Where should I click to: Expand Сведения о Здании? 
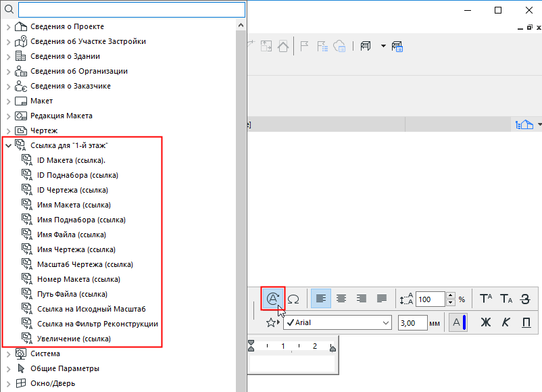[9, 56]
